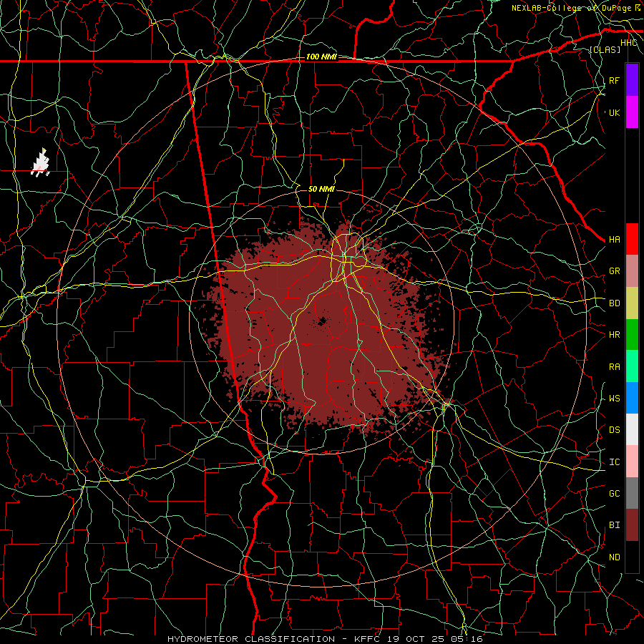Click the IC light-pink legend swatch
644x644 pixels.
coord(632,462)
